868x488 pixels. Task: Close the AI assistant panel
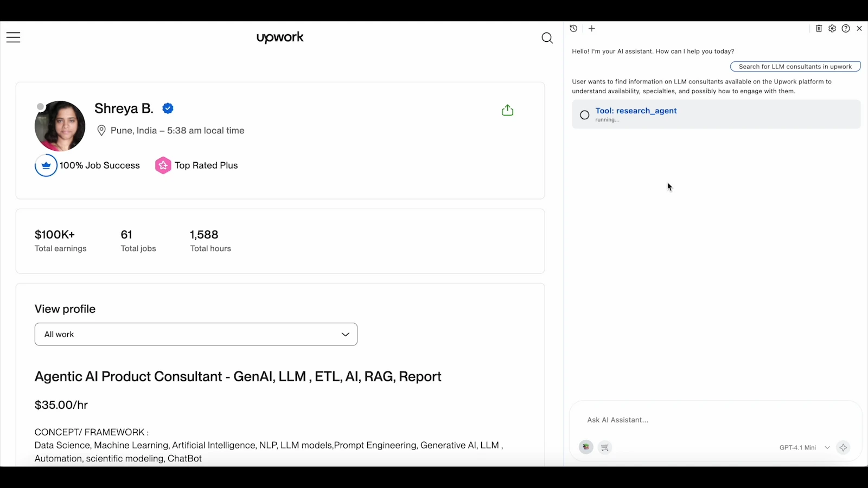pos(859,28)
